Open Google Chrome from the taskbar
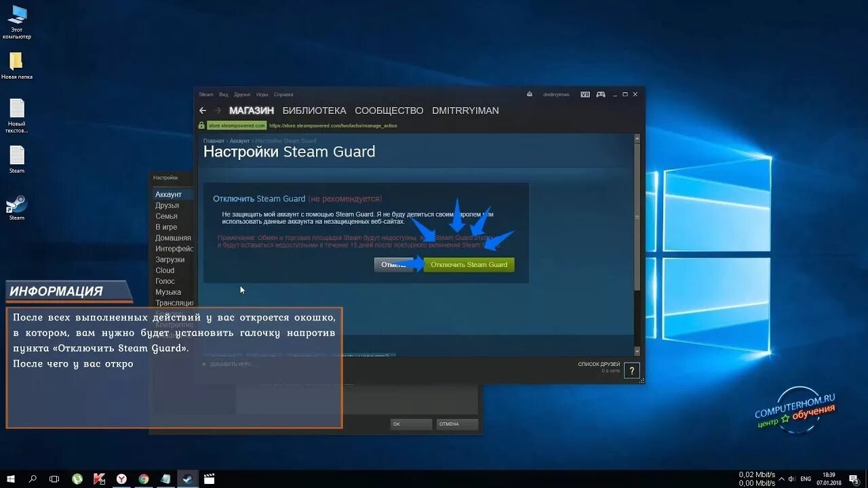Screen dimensions: 868x488 coord(143,479)
